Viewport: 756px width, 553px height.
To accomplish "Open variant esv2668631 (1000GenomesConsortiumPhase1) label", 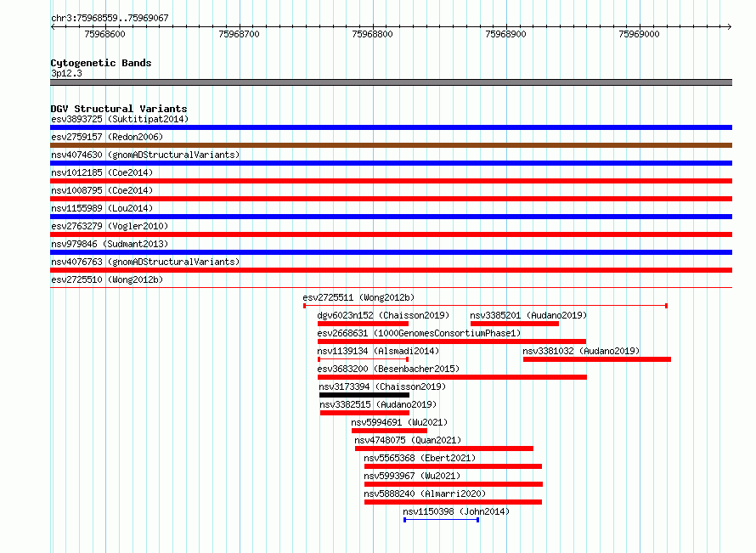I will click(419, 333).
